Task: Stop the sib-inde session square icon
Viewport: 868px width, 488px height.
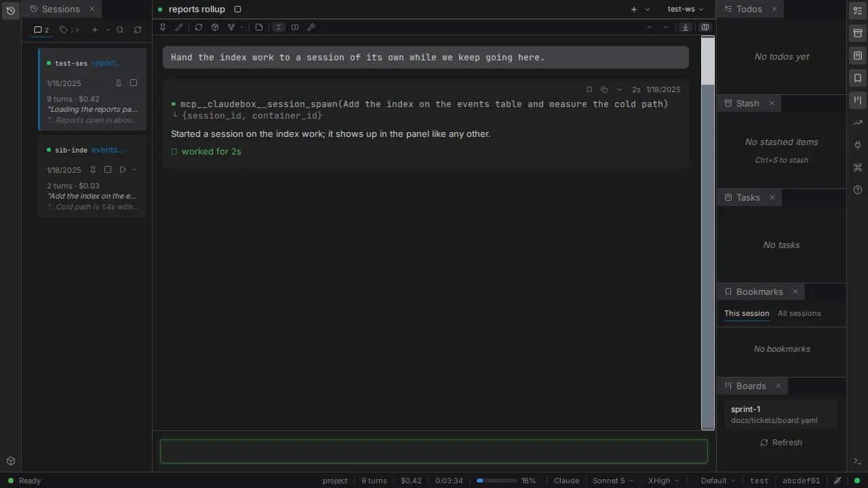Action: (108, 169)
